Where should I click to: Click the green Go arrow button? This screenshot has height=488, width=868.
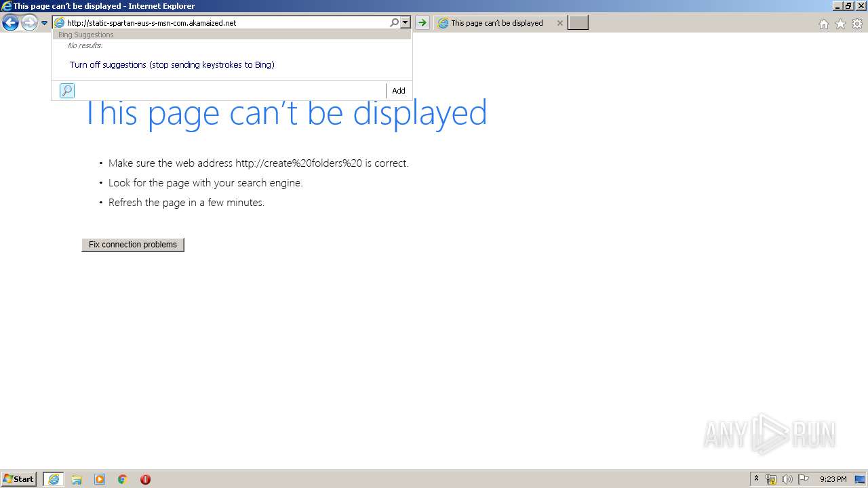pyautogui.click(x=422, y=23)
